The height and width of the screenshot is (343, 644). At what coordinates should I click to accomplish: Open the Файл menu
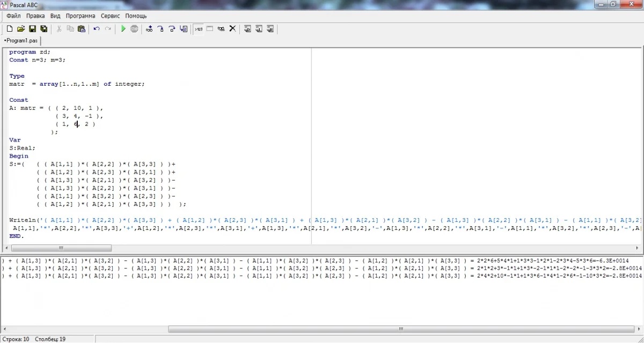13,16
